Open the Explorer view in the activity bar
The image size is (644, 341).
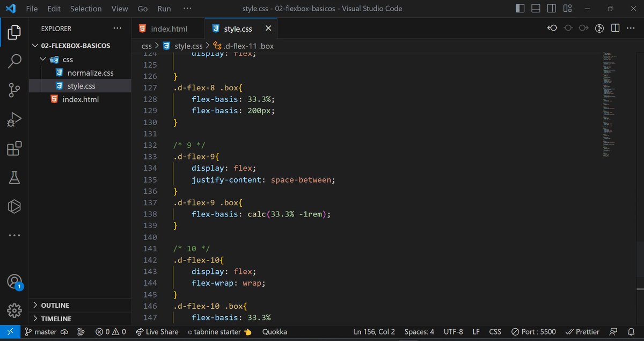coord(14,33)
